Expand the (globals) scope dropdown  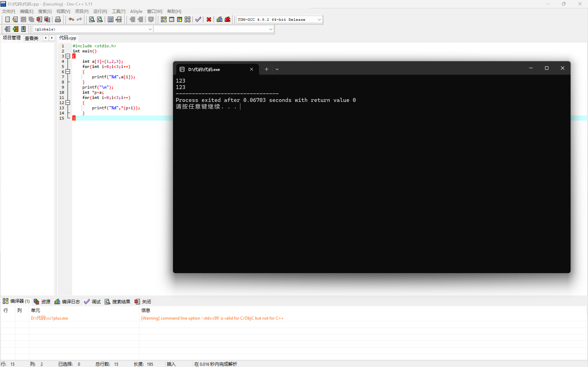150,29
